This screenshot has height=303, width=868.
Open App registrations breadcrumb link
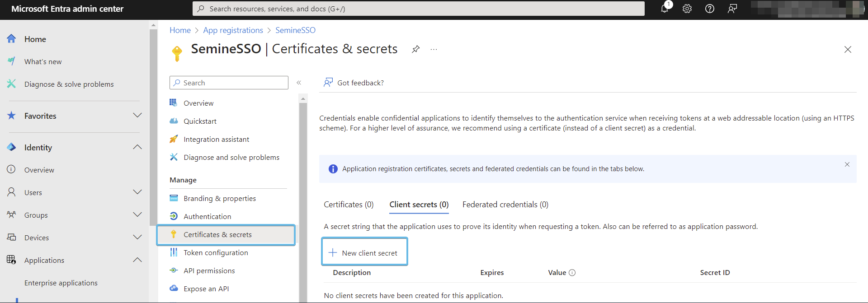point(233,30)
